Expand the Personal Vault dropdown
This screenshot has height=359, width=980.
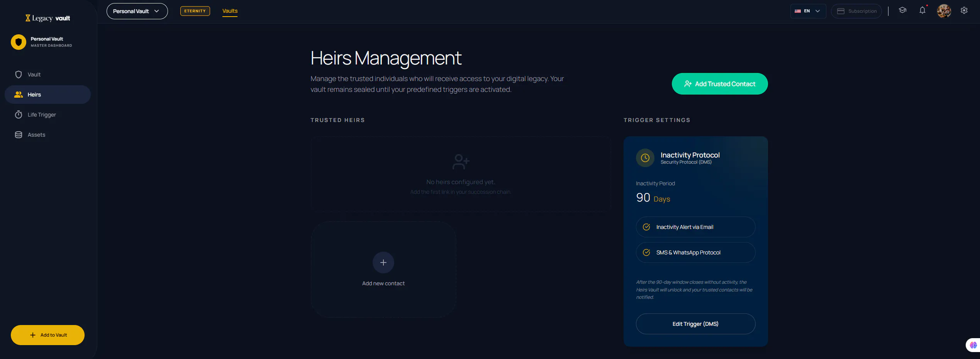137,11
